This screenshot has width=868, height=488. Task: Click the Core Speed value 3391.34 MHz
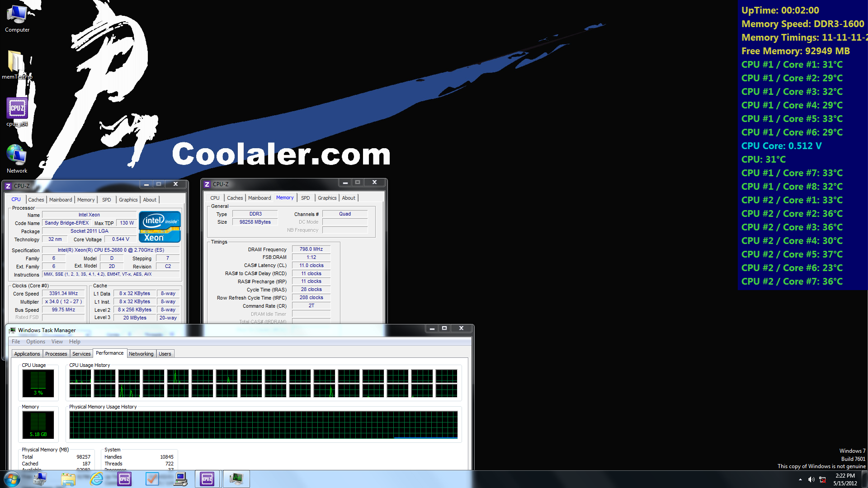(63, 294)
